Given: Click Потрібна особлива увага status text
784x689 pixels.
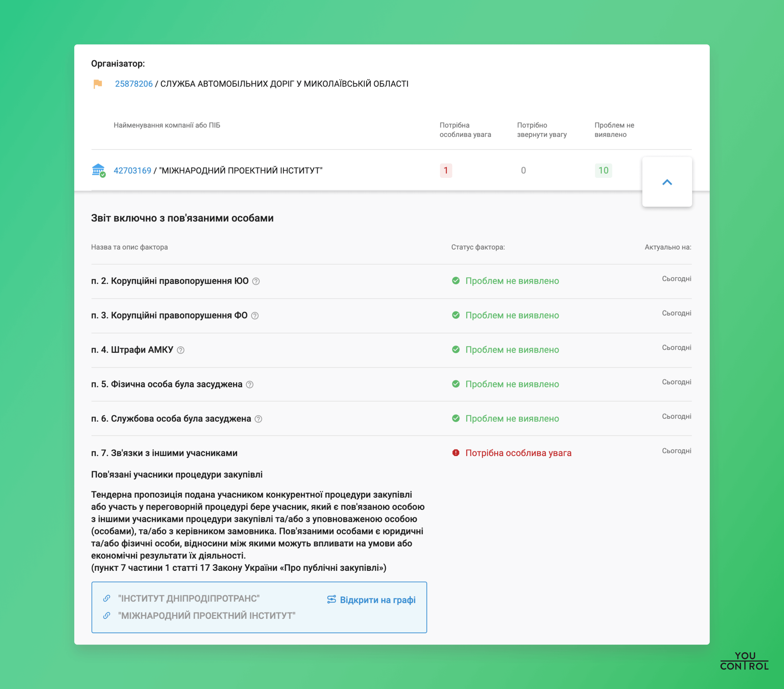Looking at the screenshot, I should (518, 453).
